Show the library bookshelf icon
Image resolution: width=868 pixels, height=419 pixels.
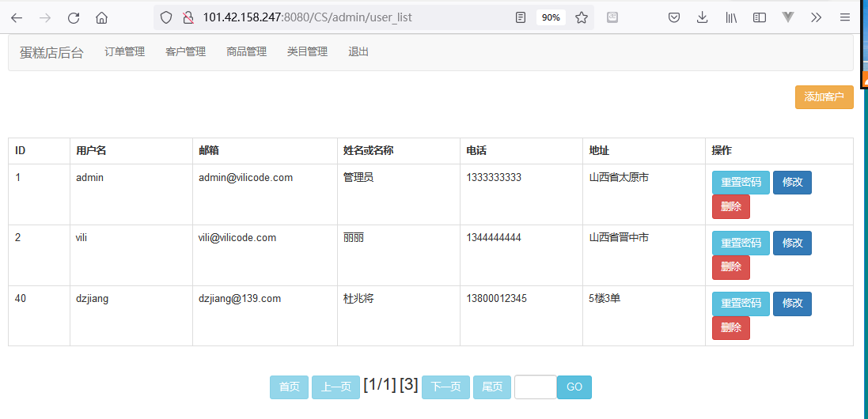pos(730,17)
